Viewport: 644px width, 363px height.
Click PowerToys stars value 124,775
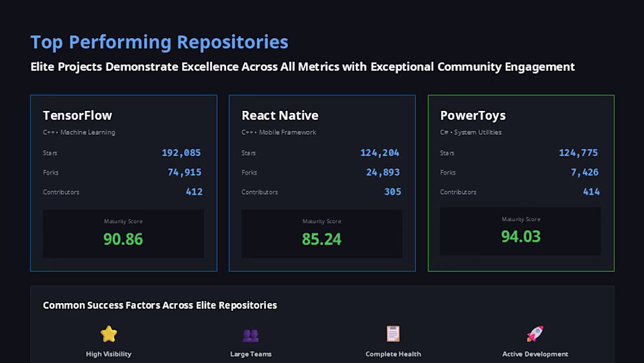pyautogui.click(x=578, y=153)
